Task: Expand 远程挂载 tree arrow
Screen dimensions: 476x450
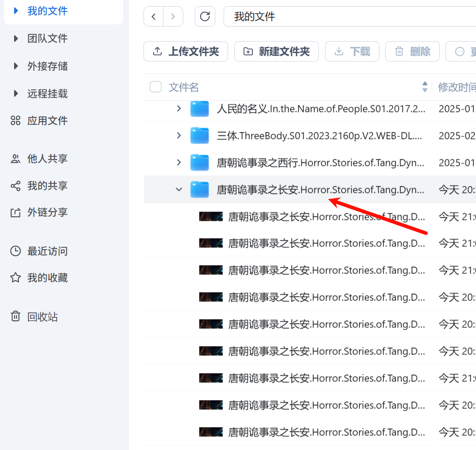Action: 16,93
